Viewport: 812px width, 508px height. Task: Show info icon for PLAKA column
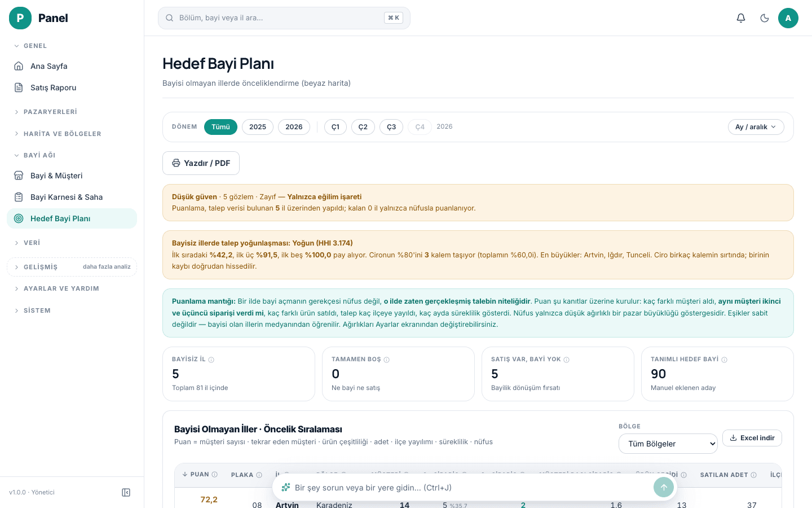click(x=259, y=475)
